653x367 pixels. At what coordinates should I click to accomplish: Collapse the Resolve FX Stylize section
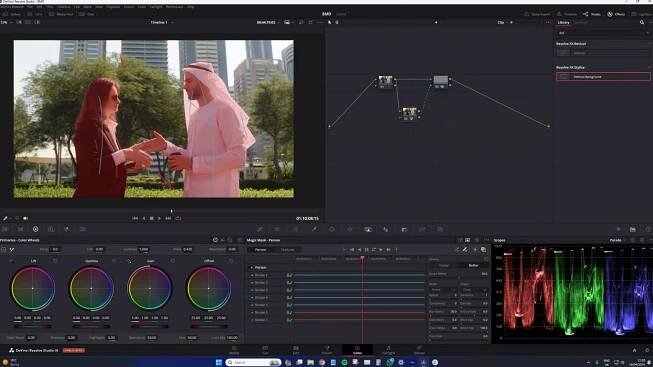648,67
